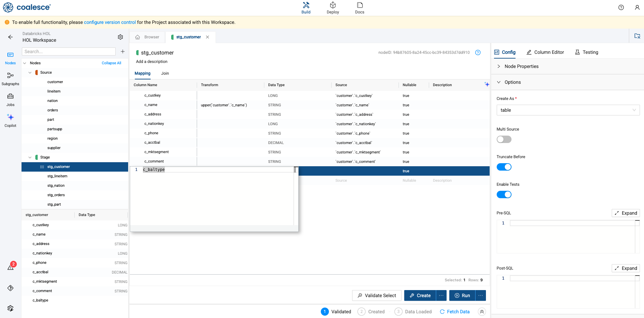The width and height of the screenshot is (644, 318).
Task: Click Fetch Data
Action: [455, 312]
